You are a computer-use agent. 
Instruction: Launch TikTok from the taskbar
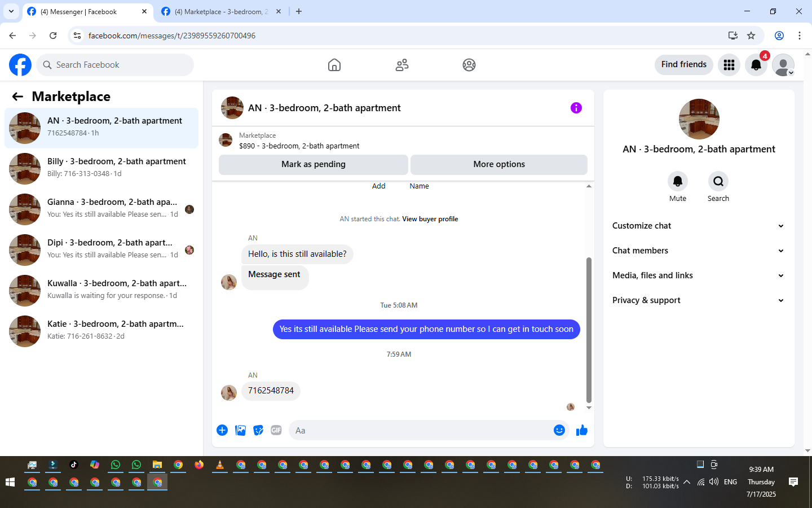(x=74, y=465)
